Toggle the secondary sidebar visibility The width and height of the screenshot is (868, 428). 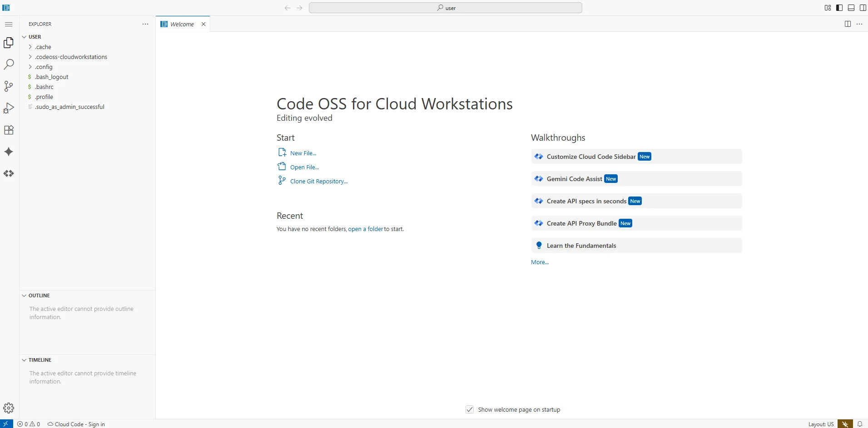point(863,8)
